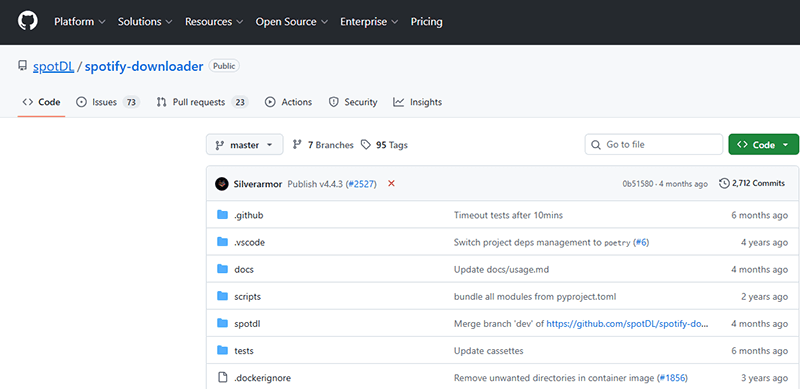The height and width of the screenshot is (389, 800).
Task: Open the Pricing page
Action: pos(427,22)
